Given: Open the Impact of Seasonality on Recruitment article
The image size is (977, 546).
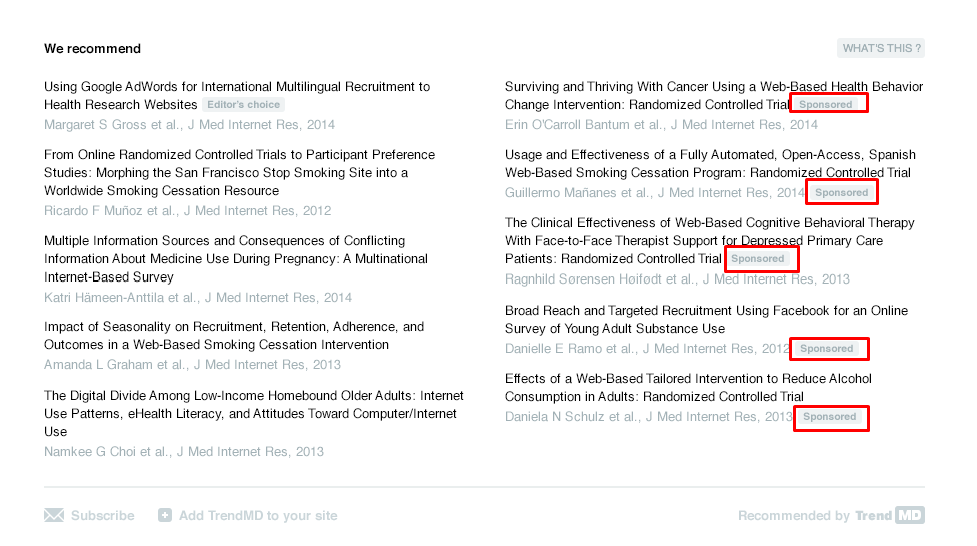Looking at the screenshot, I should (233, 336).
